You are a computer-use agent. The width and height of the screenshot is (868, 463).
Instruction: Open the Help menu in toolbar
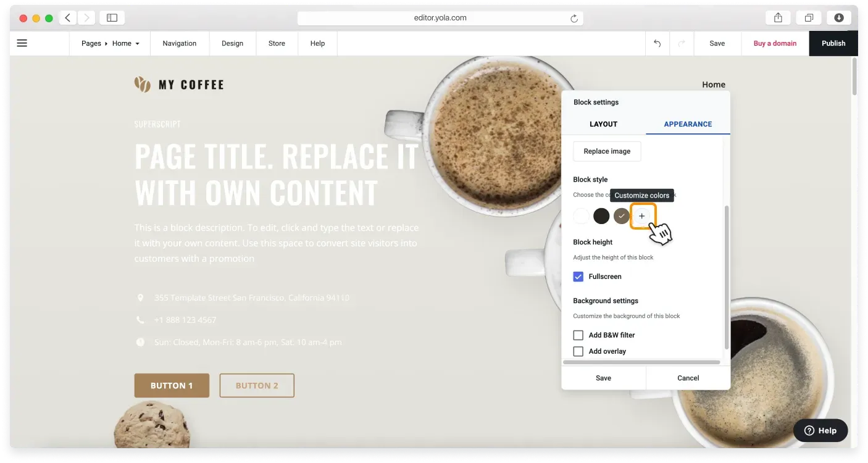click(318, 44)
